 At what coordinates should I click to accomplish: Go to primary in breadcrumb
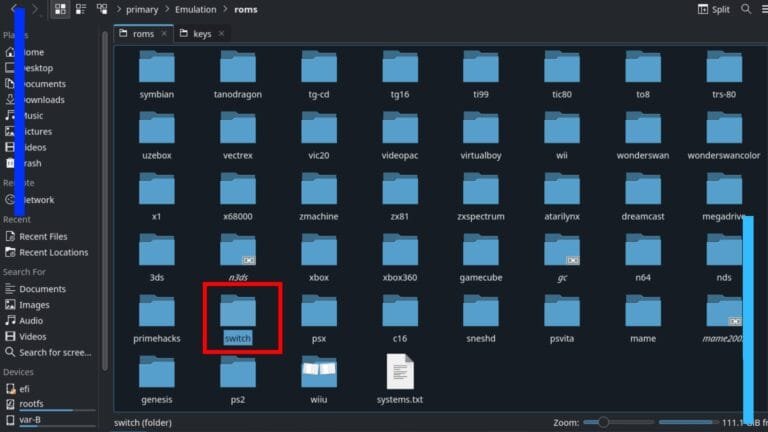tap(142, 9)
